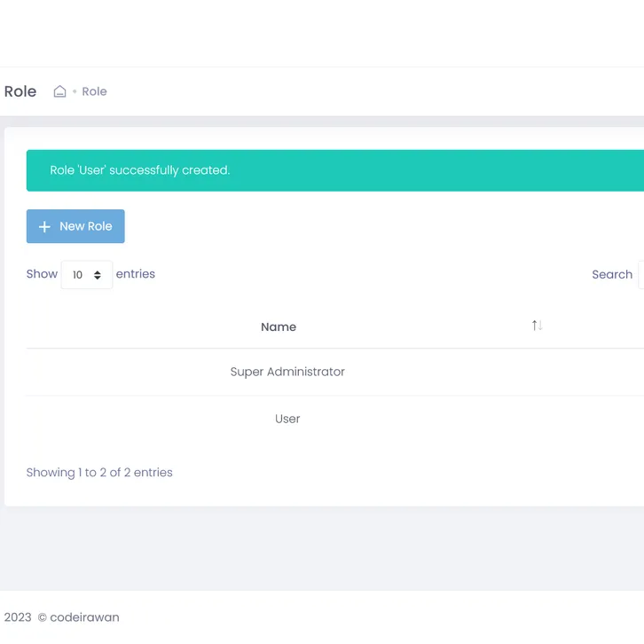The height and width of the screenshot is (644, 644).
Task: Click the 2023 copyright text in the footer
Action: pyautogui.click(x=18, y=617)
